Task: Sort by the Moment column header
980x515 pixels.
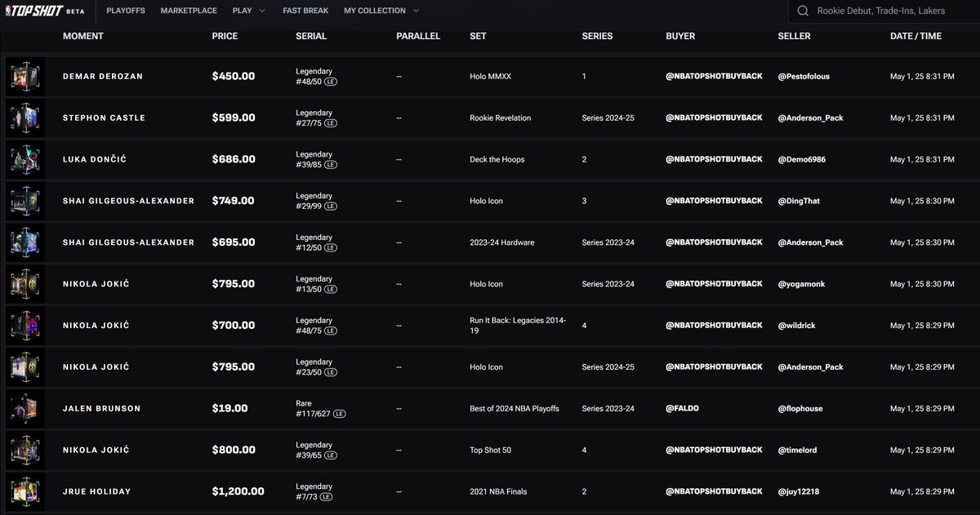Action: [83, 36]
